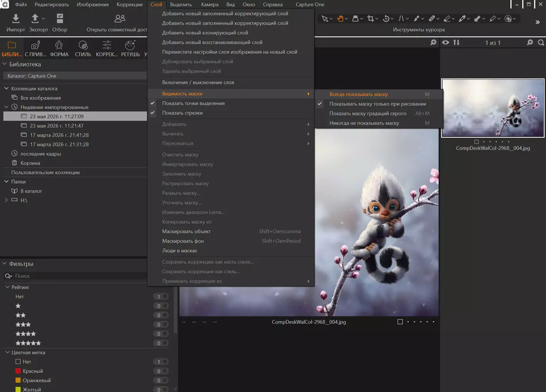546x392 pixels.
Task: Click the browser search magnifier icon
Action: pos(541,42)
